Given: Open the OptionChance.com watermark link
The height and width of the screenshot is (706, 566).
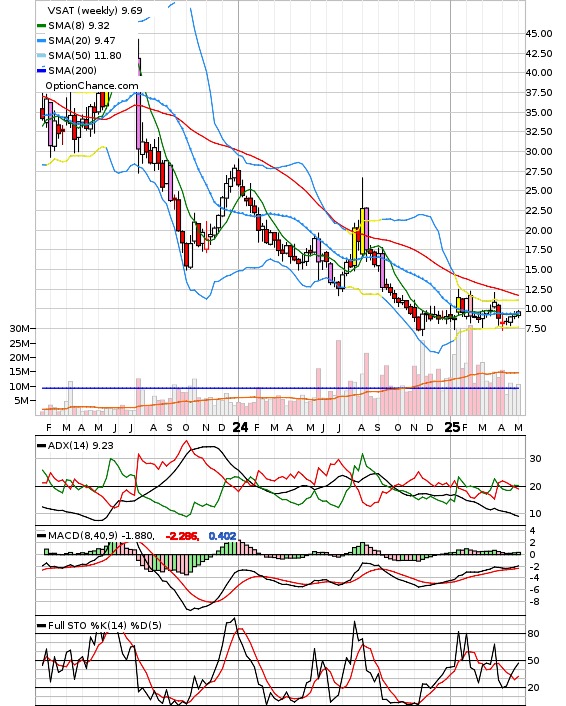Looking at the screenshot, I should pos(92,86).
